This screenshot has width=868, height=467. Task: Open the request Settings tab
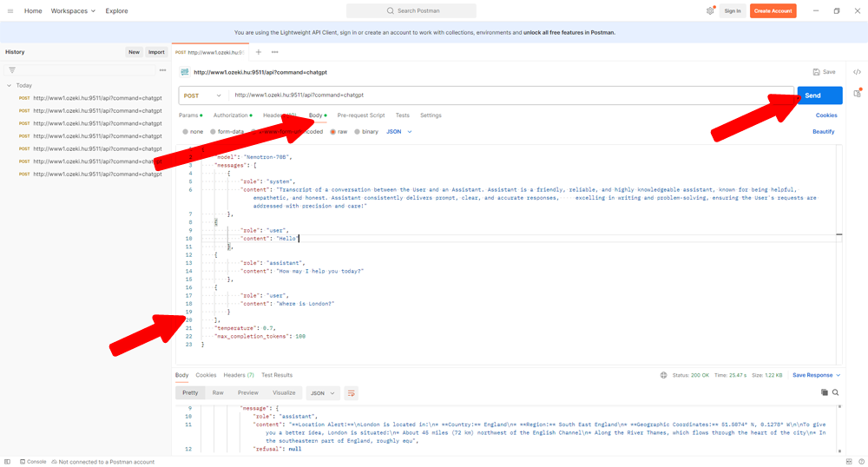pos(431,115)
